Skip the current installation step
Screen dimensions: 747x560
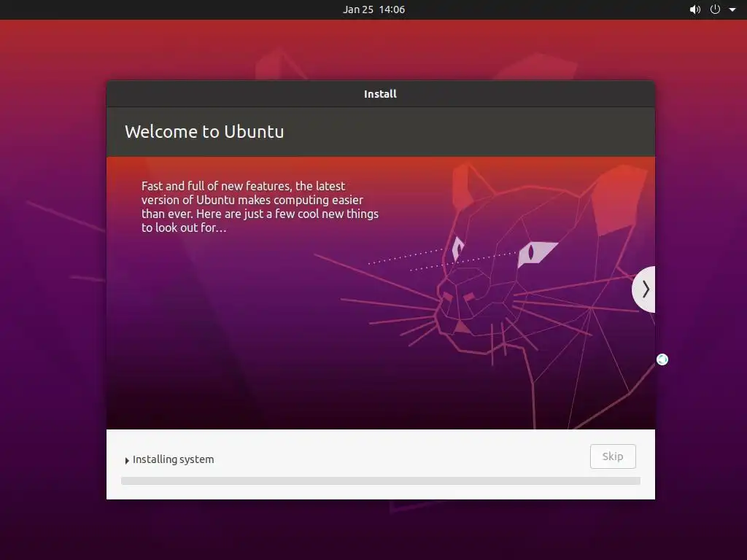[613, 456]
